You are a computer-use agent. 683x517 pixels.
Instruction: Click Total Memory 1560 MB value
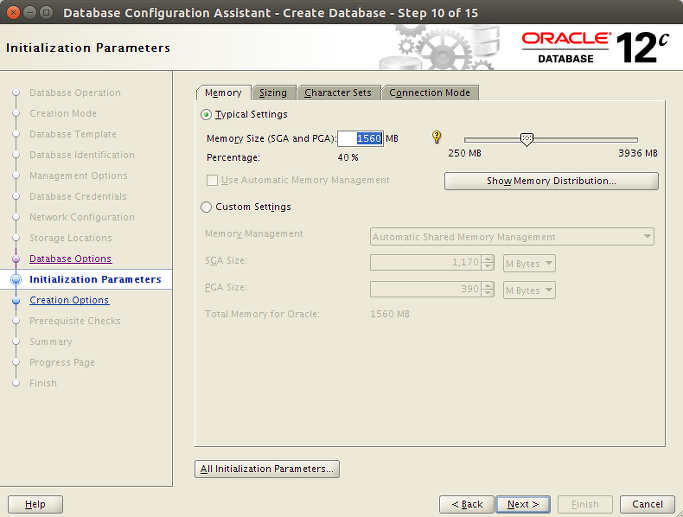click(390, 314)
